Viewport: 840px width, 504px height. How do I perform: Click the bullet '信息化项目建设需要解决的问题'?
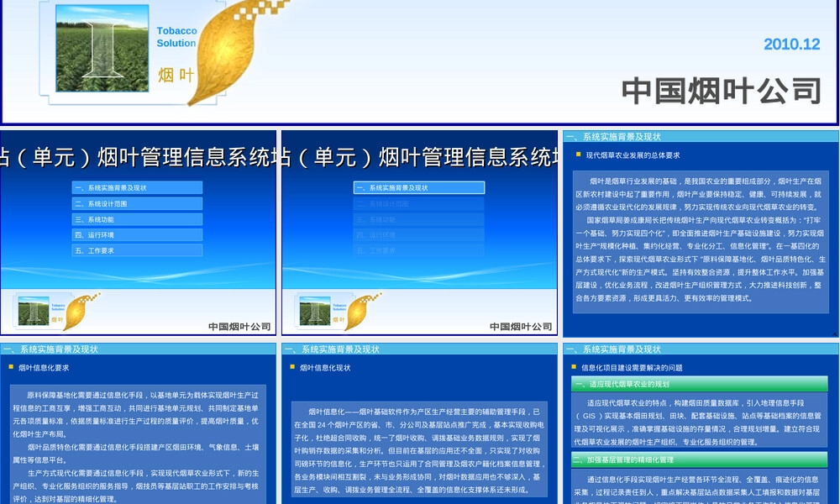(x=633, y=368)
